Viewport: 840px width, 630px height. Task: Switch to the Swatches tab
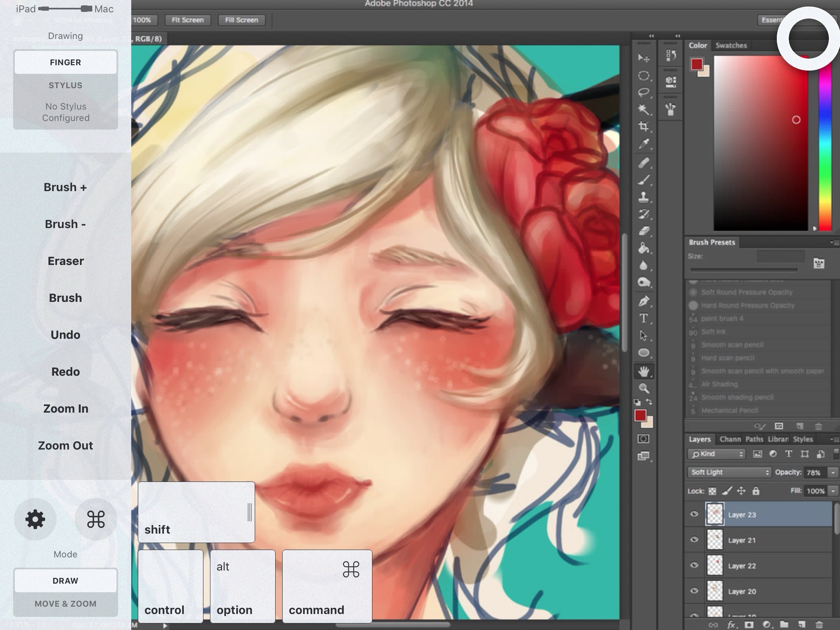(731, 46)
